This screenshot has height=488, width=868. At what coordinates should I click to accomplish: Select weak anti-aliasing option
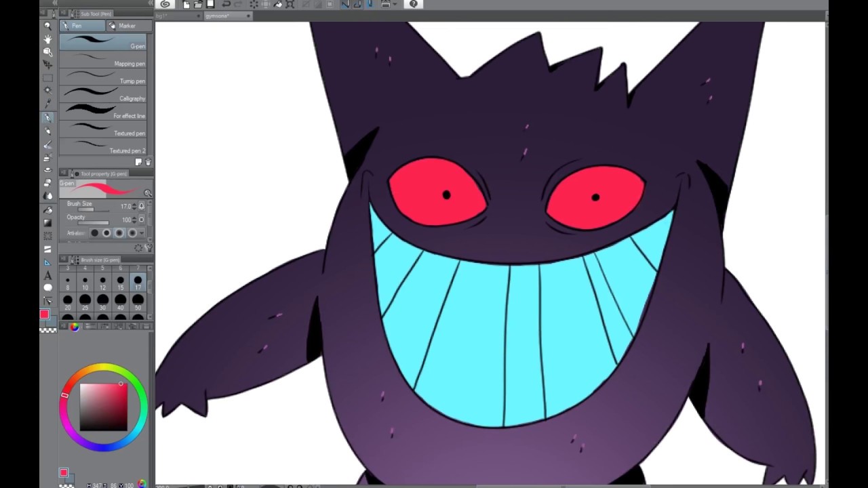[x=106, y=233]
